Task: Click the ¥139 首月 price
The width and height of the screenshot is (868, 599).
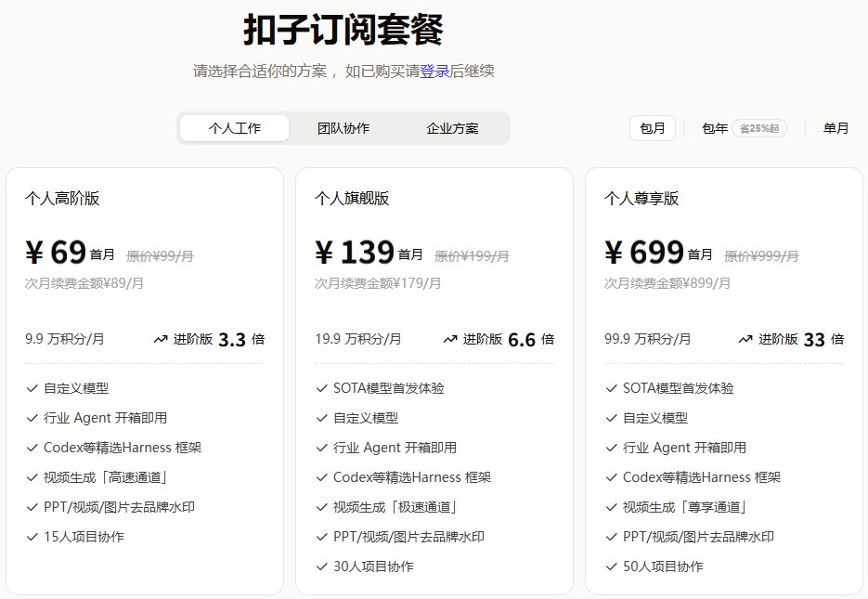Action: point(369,253)
